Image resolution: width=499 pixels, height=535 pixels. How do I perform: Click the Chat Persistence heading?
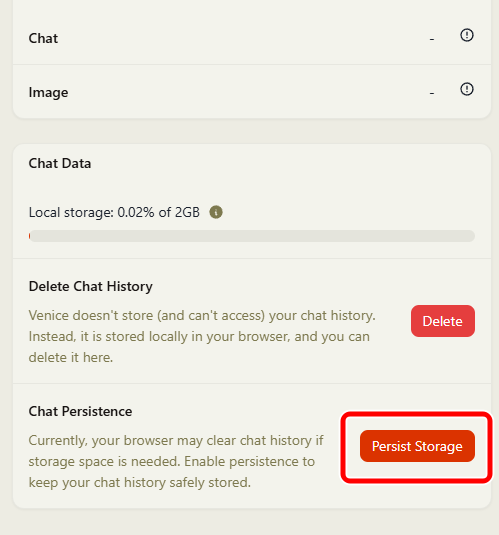coord(80,411)
